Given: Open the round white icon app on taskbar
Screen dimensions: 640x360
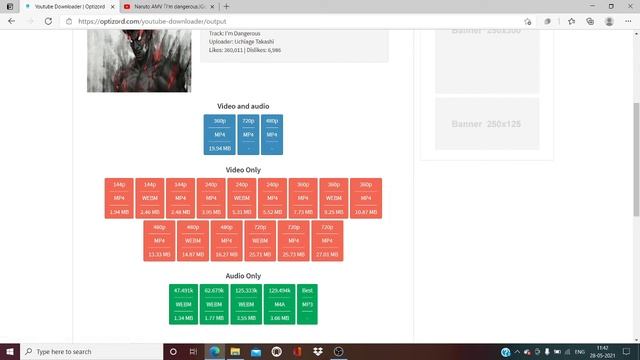Looking at the screenshot, I should (x=276, y=351).
